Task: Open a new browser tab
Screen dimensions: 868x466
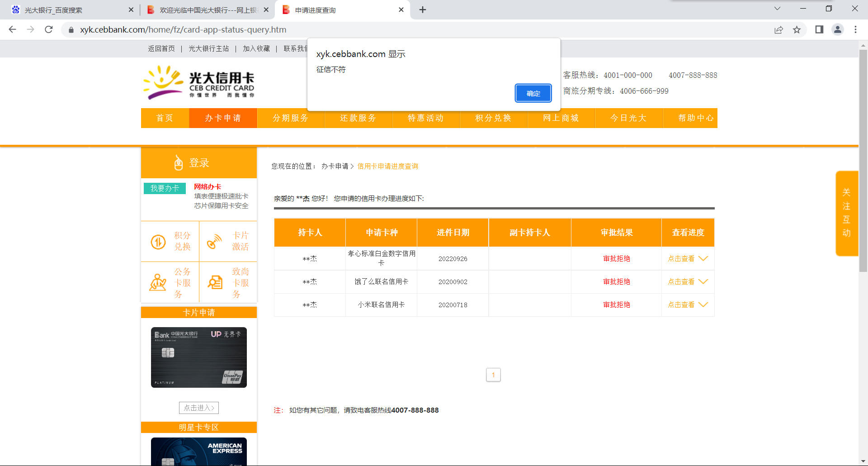Action: pyautogui.click(x=423, y=10)
